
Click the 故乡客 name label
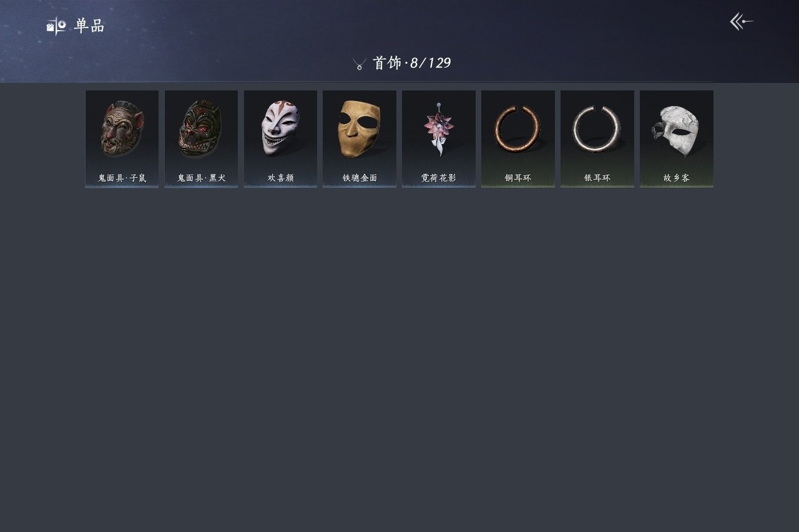[x=677, y=178]
